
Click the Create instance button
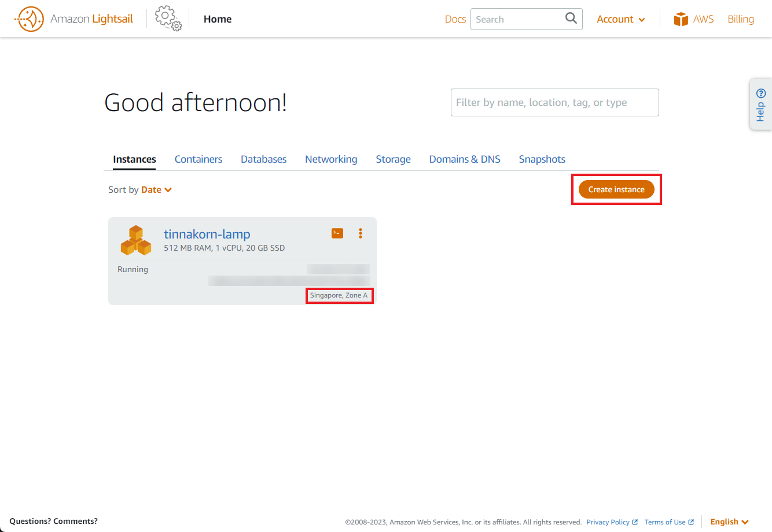(616, 189)
